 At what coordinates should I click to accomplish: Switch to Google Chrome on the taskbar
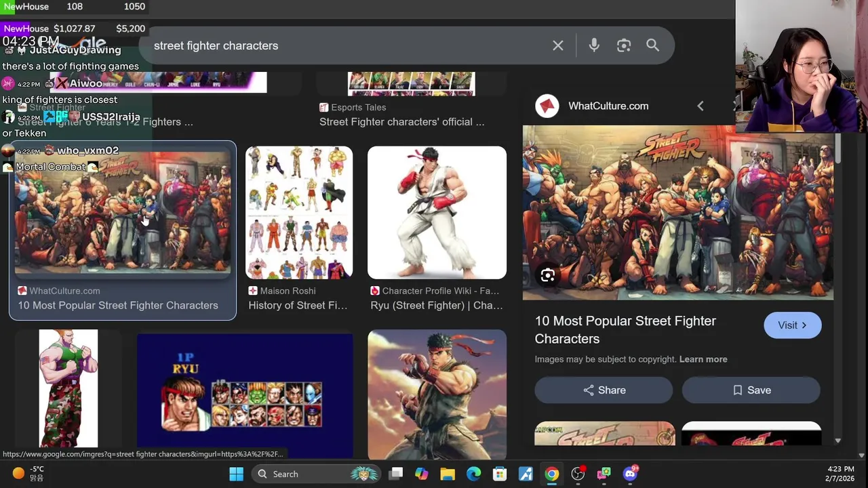point(552,474)
